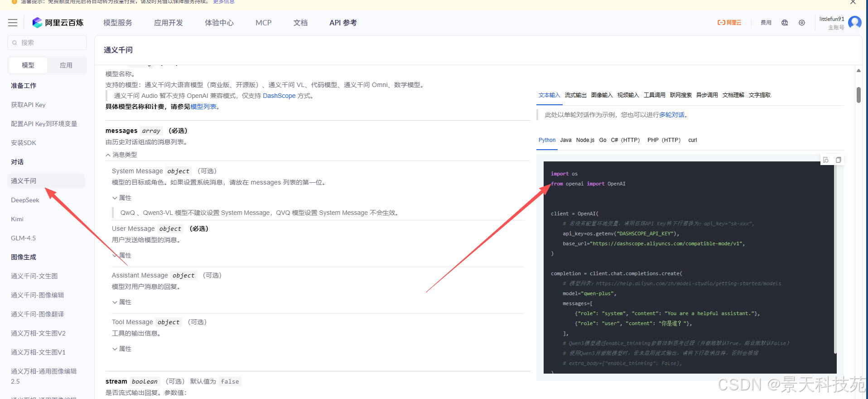Open Kimi in the sidebar

pos(17,219)
